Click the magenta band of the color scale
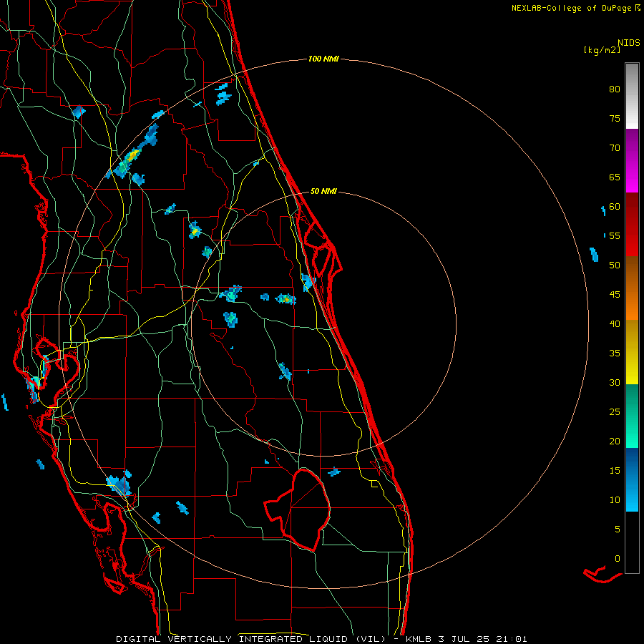The image size is (644, 644). pos(632,160)
